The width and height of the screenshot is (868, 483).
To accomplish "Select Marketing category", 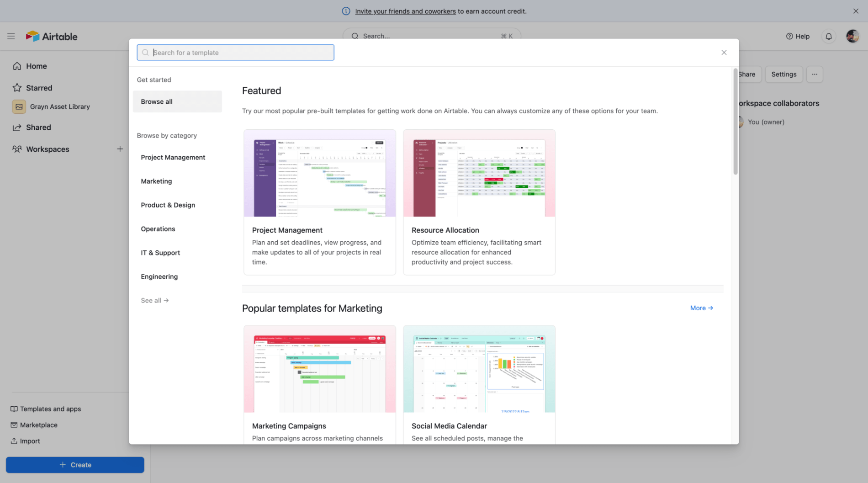I will coord(156,181).
